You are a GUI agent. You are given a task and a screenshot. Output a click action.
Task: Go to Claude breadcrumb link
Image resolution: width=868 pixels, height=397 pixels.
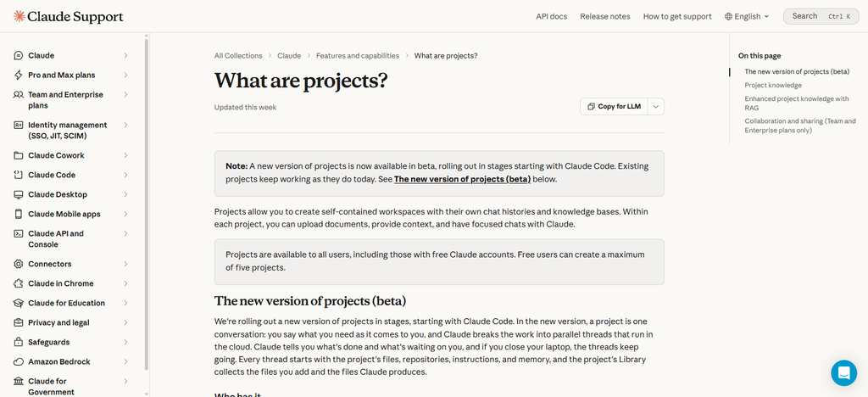click(x=289, y=55)
